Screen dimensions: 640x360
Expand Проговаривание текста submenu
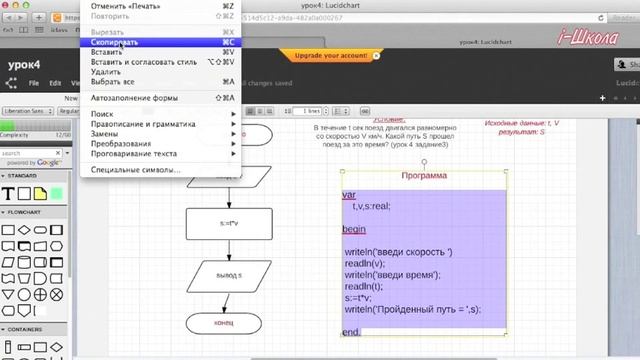pyautogui.click(x=160, y=154)
